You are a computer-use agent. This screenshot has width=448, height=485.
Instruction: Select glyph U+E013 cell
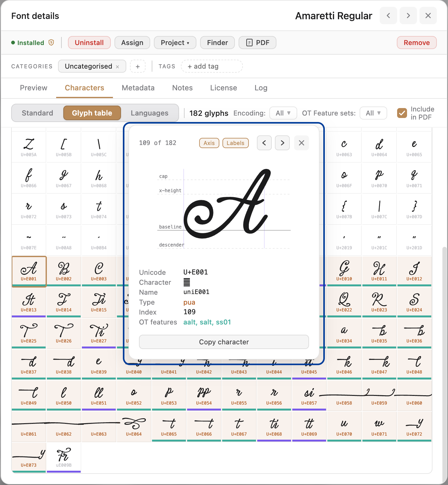(x=29, y=302)
